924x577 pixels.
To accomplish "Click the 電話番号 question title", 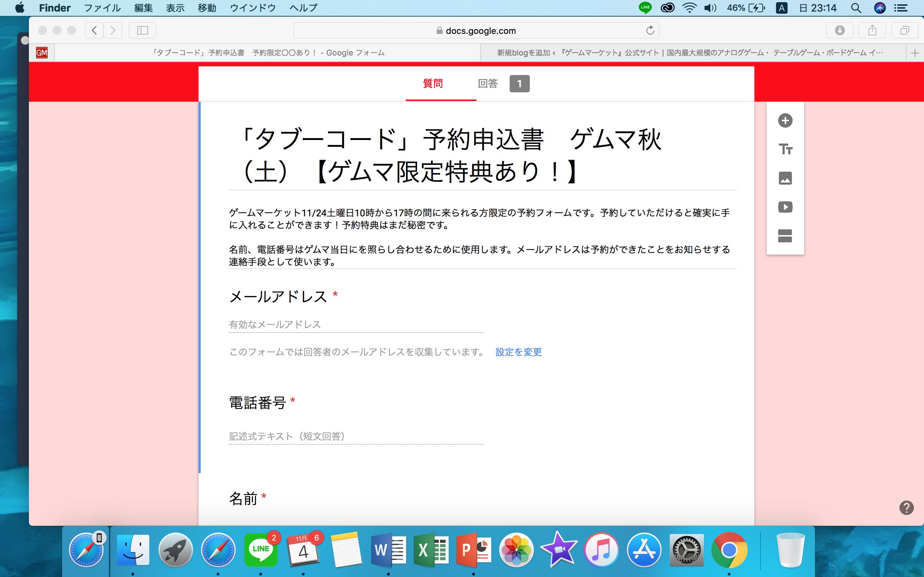I will click(x=257, y=403).
